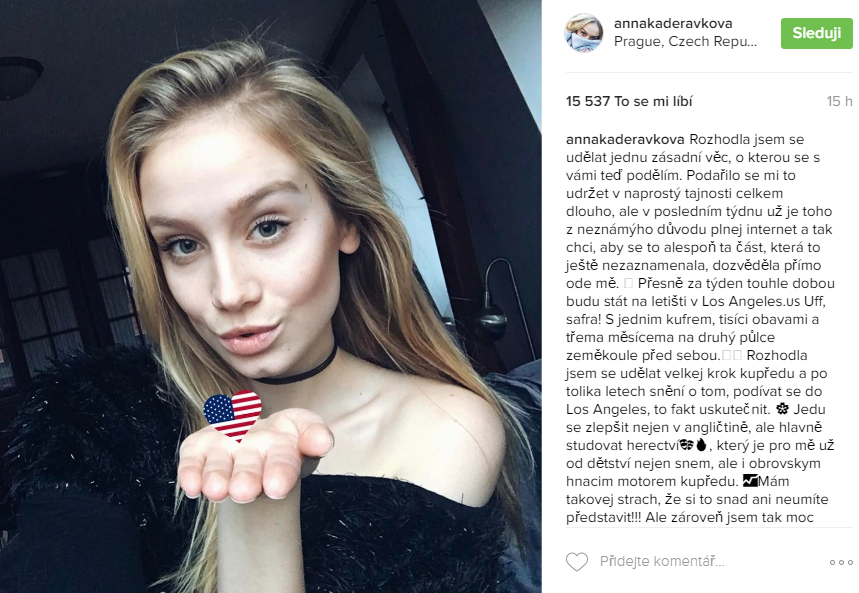Viewport: 859px width, 593px height.
Task: Click the chart emoji before 'Mám'
Action: pos(750,481)
